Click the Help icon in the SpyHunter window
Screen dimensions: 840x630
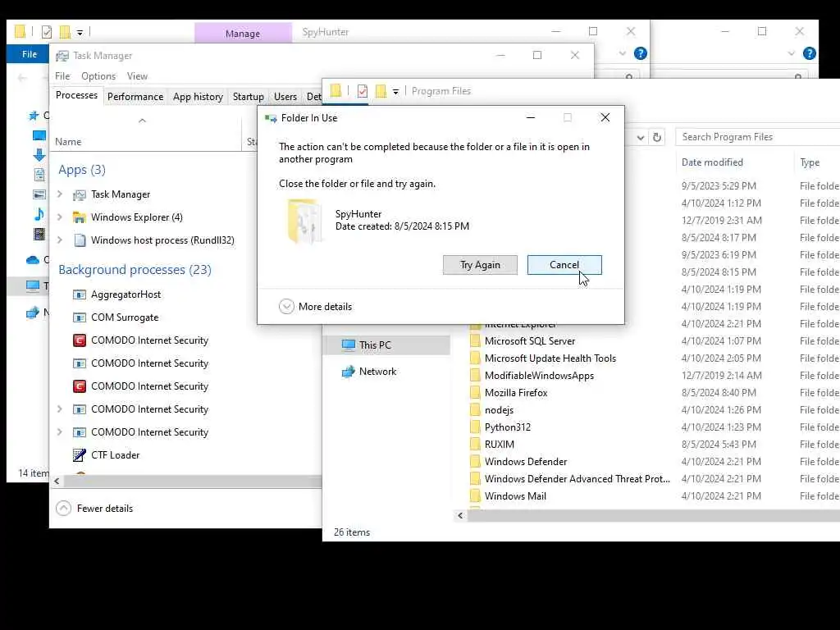pos(640,53)
